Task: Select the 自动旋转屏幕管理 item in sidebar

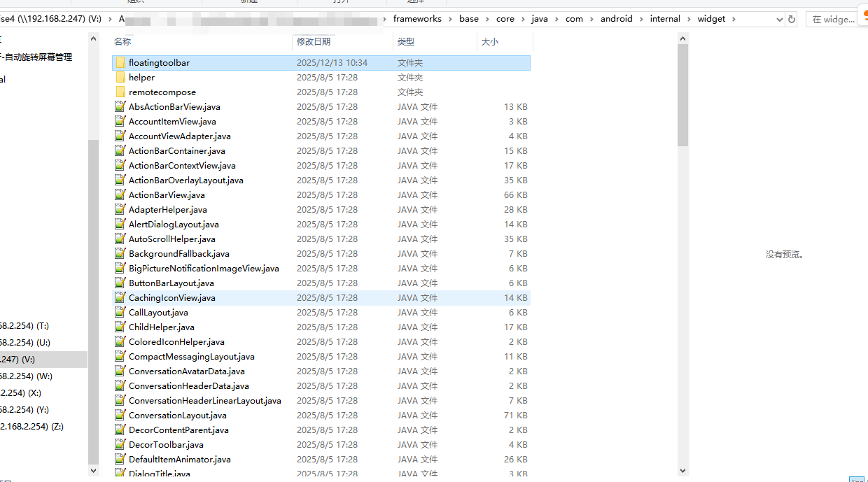Action: click(36, 57)
